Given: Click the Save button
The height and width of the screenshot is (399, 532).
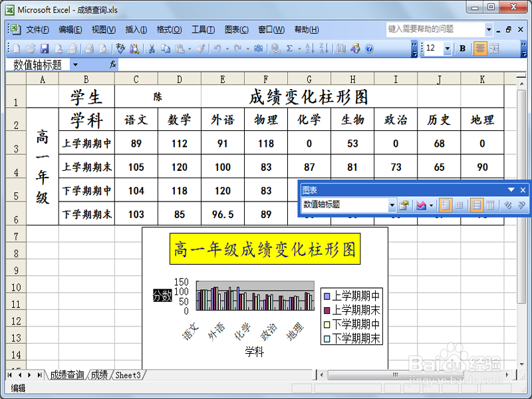Looking at the screenshot, I should pyautogui.click(x=43, y=48).
